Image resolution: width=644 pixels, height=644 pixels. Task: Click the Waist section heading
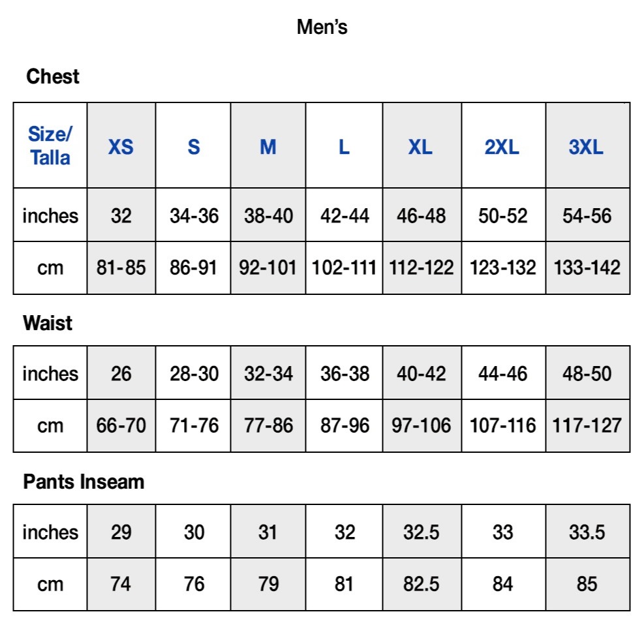[48, 323]
